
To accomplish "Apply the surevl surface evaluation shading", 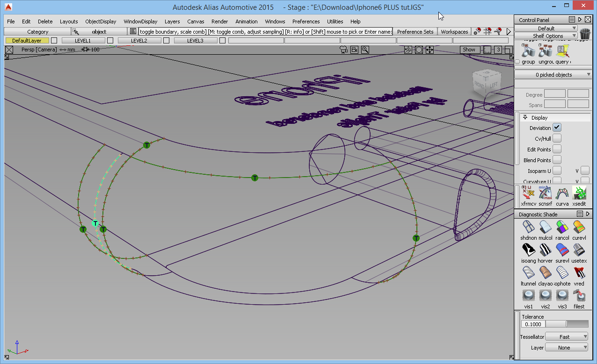I will [562, 250].
